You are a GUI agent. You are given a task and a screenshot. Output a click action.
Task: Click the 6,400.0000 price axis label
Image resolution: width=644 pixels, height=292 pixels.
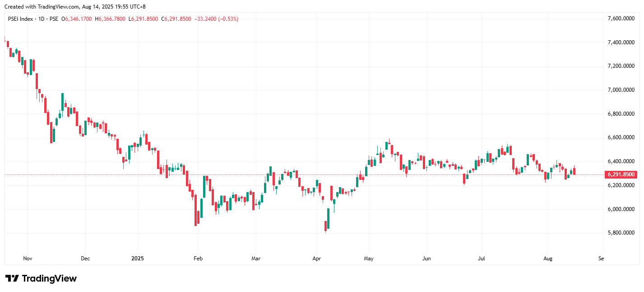621,161
